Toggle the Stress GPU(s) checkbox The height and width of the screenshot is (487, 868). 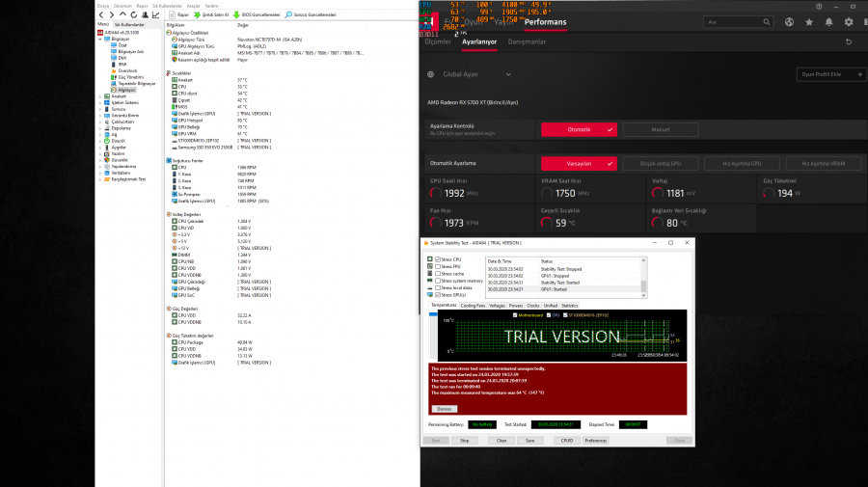pyautogui.click(x=438, y=295)
